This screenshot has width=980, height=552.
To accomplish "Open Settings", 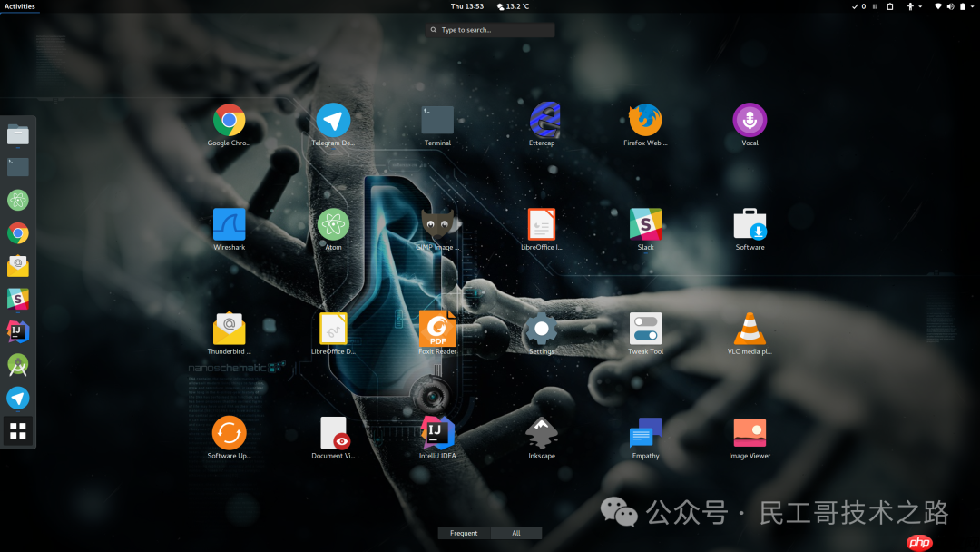I will tap(541, 329).
